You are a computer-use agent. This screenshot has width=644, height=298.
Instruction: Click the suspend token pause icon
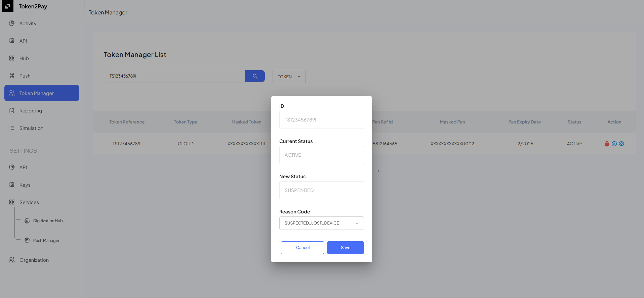(x=614, y=144)
